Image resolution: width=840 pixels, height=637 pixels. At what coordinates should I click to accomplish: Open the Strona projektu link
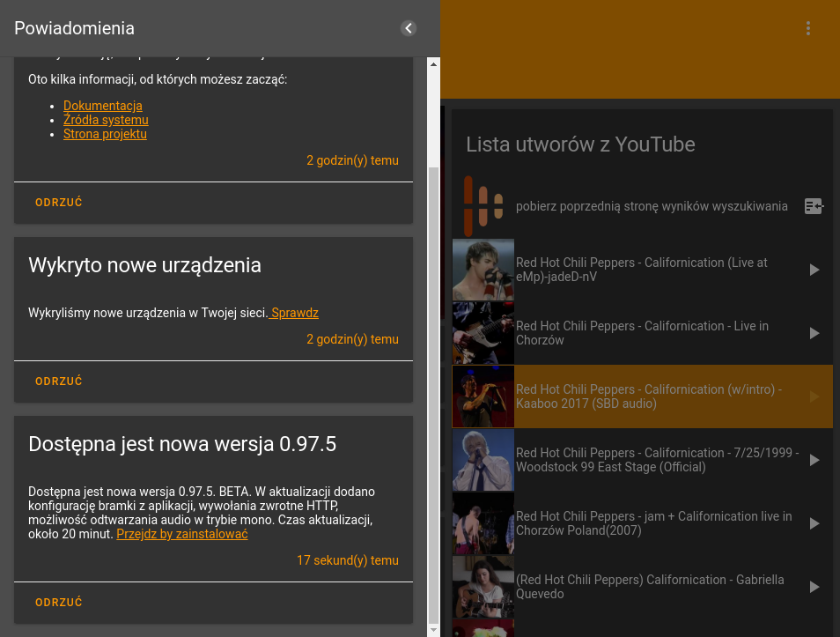(105, 134)
